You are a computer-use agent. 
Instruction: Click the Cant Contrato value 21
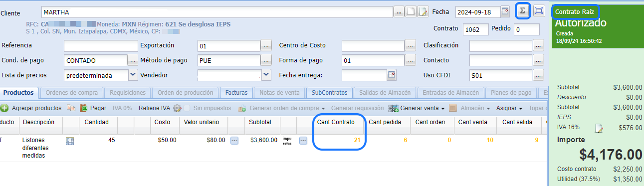[357, 140]
